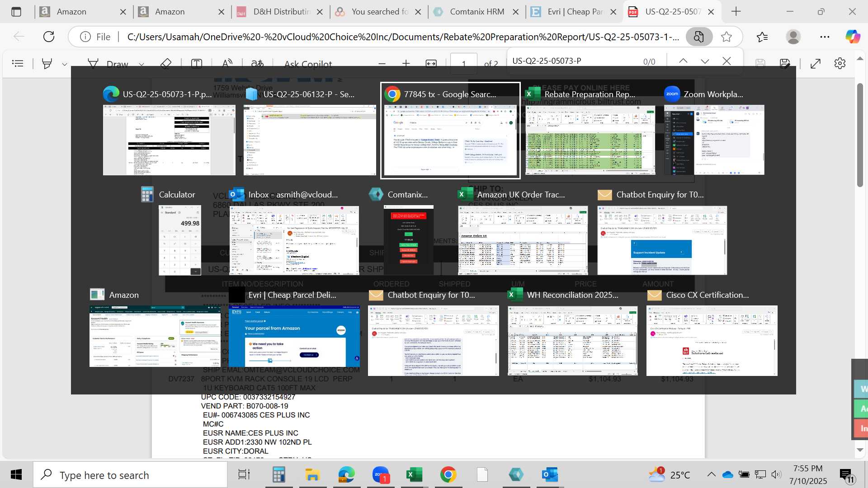The height and width of the screenshot is (488, 868).
Task: Switch to the D&H Distributing tab
Action: [x=280, y=12]
